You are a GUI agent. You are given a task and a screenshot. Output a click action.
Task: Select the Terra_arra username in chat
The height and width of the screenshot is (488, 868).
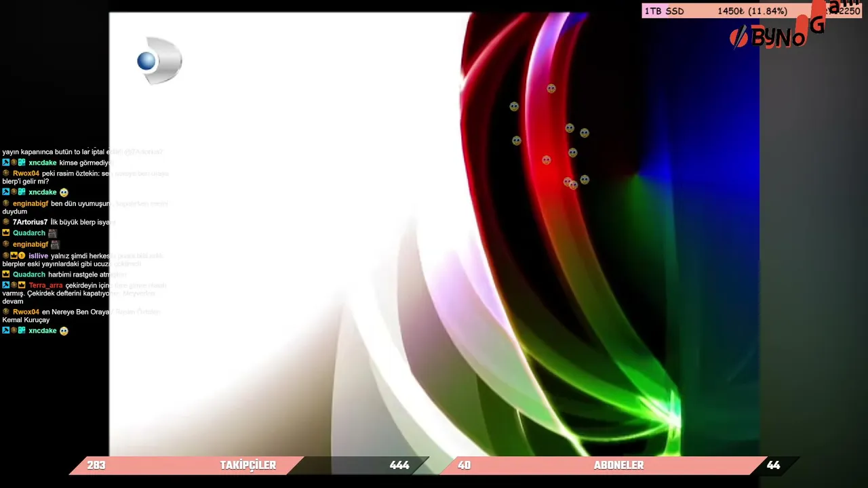[45, 285]
